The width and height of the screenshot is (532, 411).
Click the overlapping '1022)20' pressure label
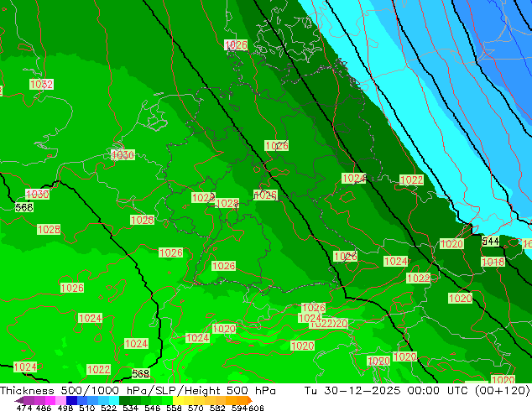coord(329,324)
